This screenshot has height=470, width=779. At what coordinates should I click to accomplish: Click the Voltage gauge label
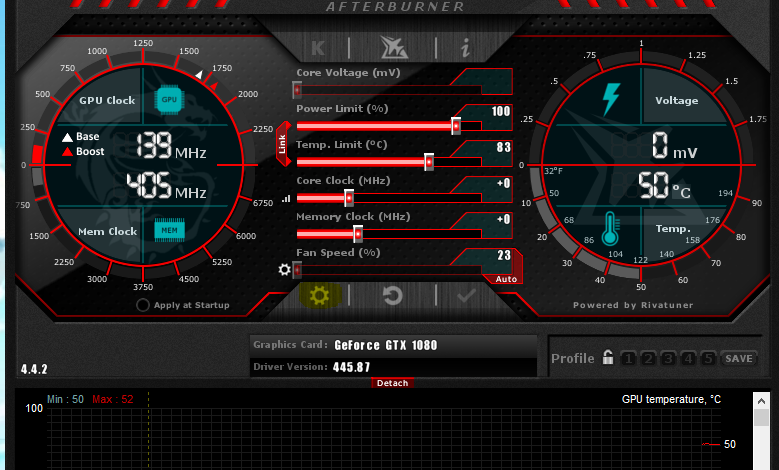pos(676,100)
